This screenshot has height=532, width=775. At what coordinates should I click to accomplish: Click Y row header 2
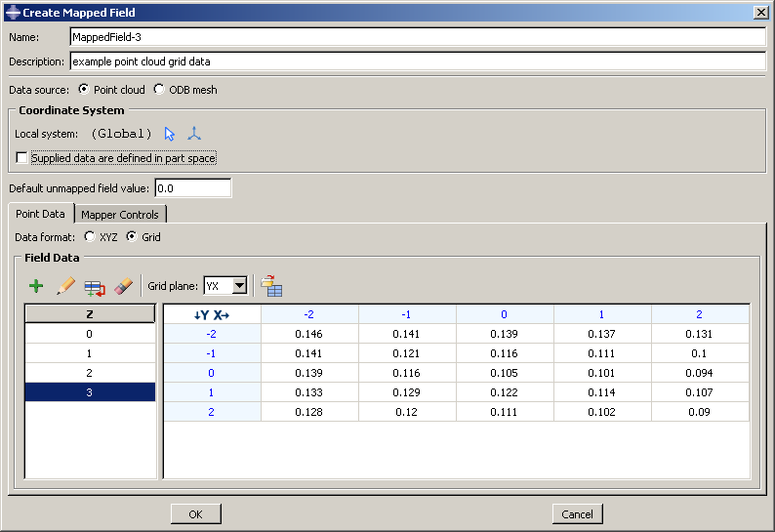(212, 412)
